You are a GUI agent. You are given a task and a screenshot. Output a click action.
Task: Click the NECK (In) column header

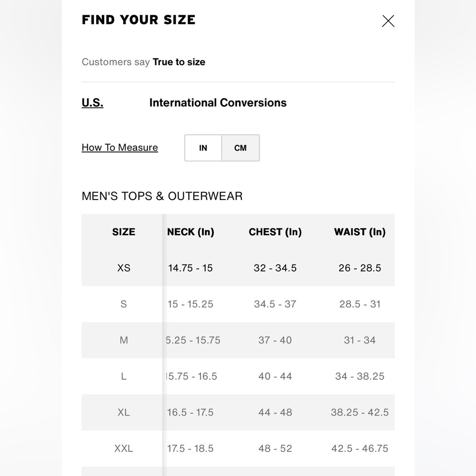(190, 232)
